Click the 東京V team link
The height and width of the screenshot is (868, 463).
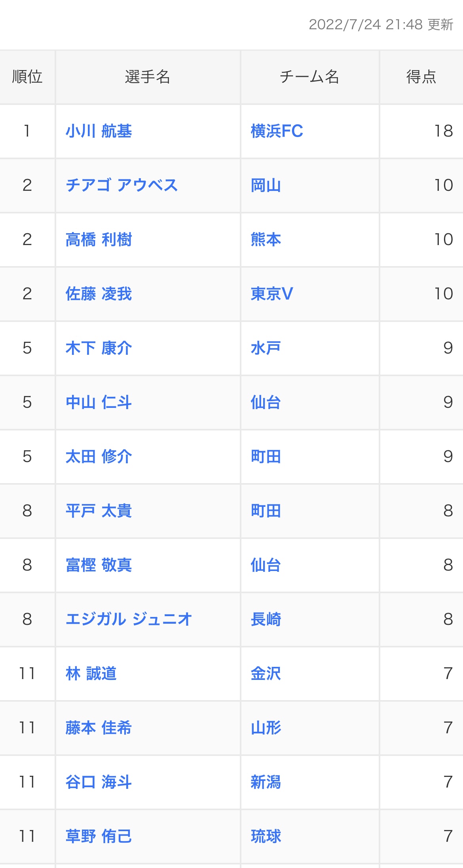tap(271, 294)
